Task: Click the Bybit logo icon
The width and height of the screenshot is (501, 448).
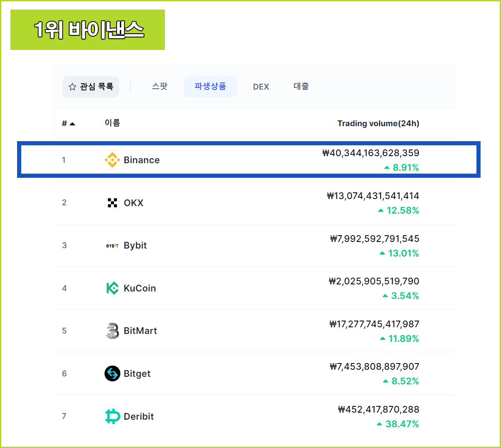Action: coord(112,246)
